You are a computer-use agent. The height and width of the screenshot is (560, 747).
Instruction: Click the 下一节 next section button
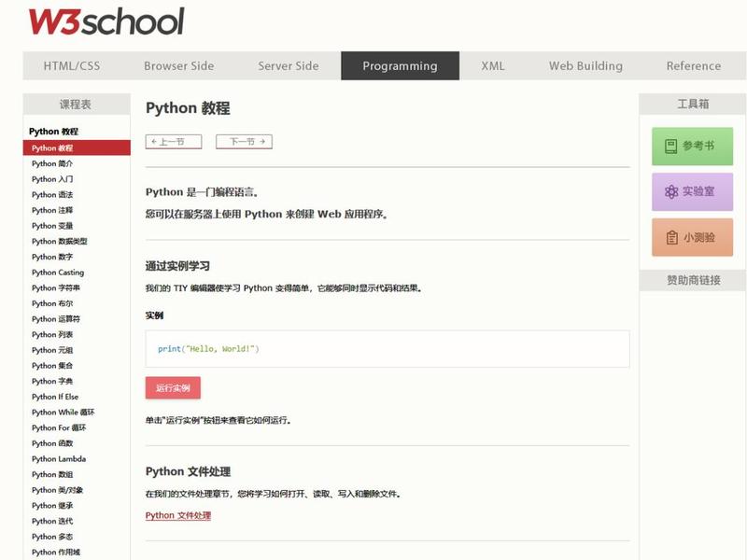244,142
